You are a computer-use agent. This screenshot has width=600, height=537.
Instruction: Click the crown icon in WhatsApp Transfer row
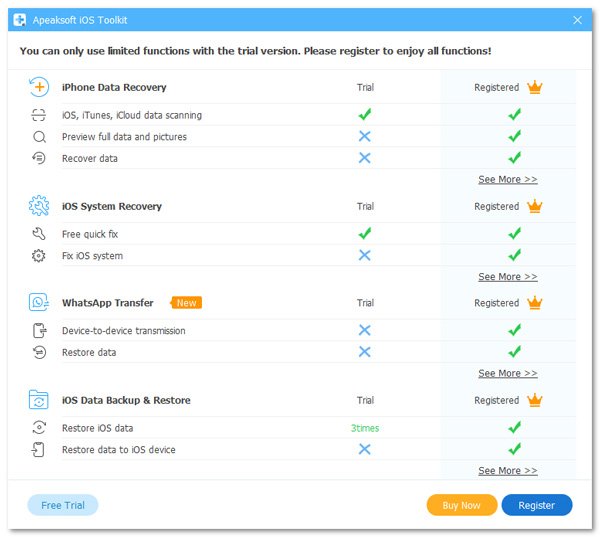point(535,302)
